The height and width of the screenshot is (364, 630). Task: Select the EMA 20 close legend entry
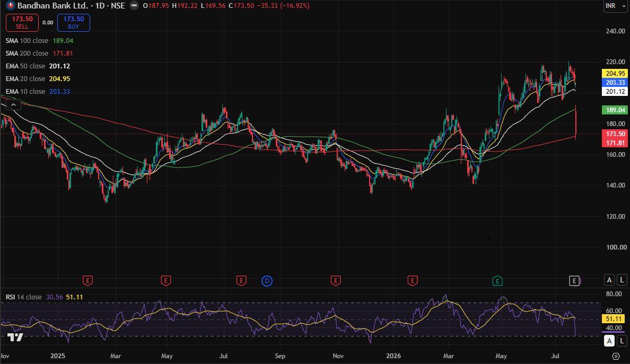[38, 79]
